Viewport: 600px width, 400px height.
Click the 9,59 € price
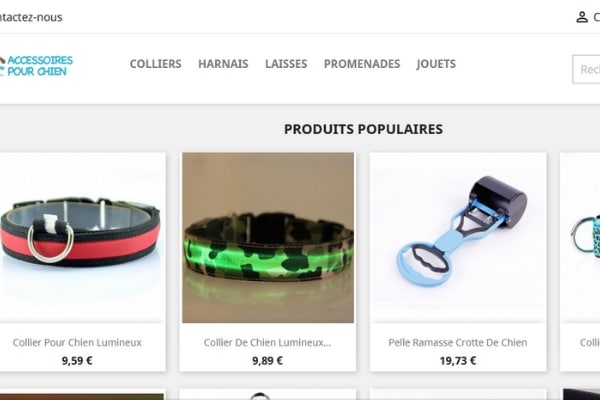pyautogui.click(x=77, y=361)
